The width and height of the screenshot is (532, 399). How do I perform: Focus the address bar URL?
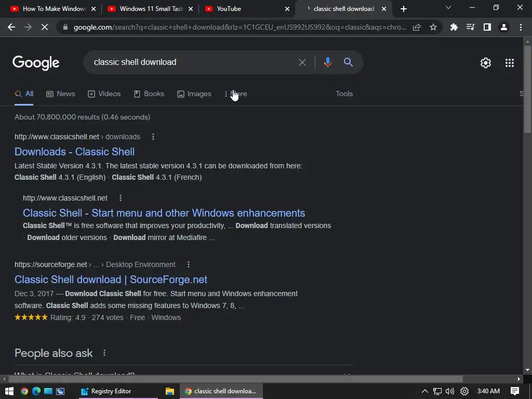240,27
